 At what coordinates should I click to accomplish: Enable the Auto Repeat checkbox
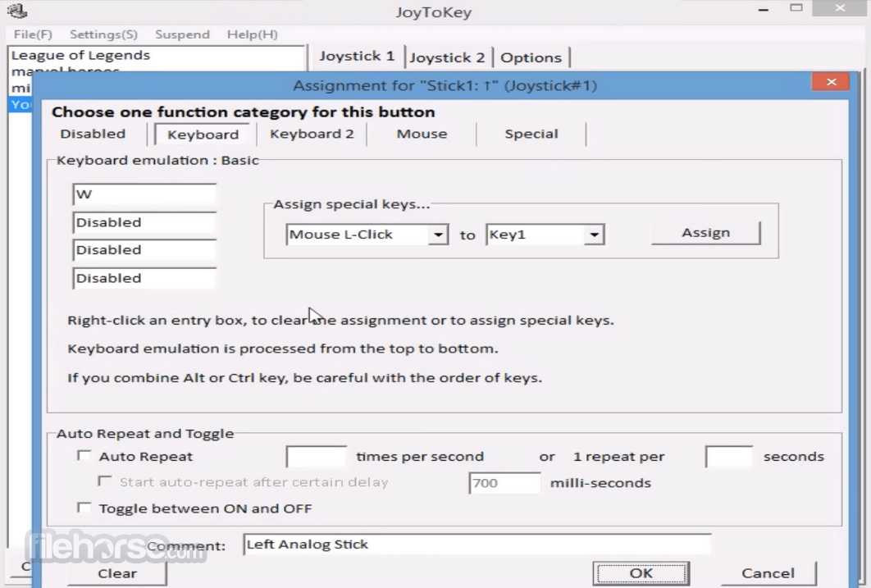click(x=84, y=456)
